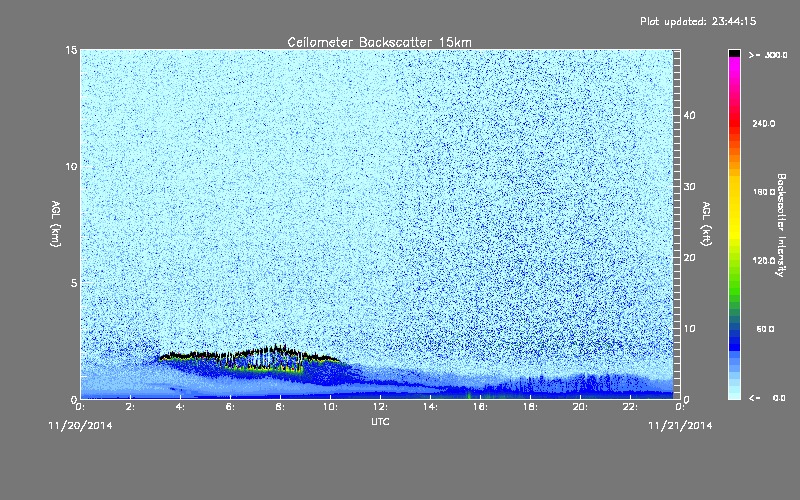Click the 20 kft tick label
This screenshot has width=800, height=500.
(x=689, y=257)
